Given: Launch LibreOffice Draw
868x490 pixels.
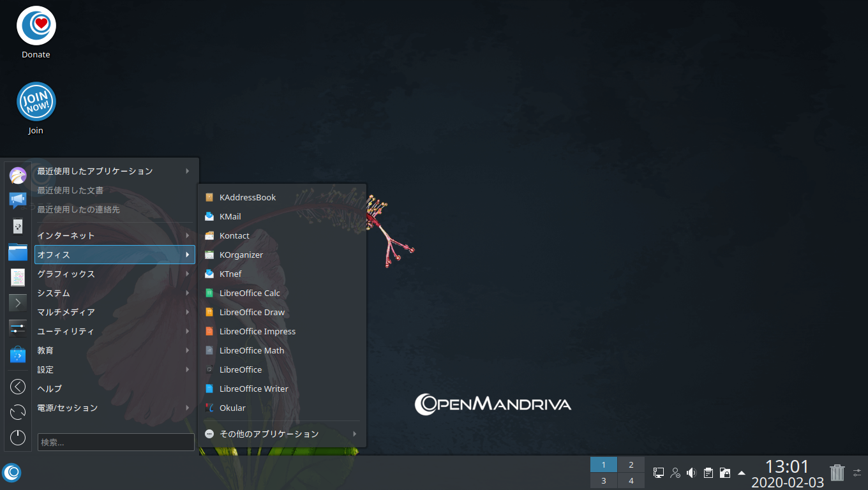Looking at the screenshot, I should (x=281, y=312).
